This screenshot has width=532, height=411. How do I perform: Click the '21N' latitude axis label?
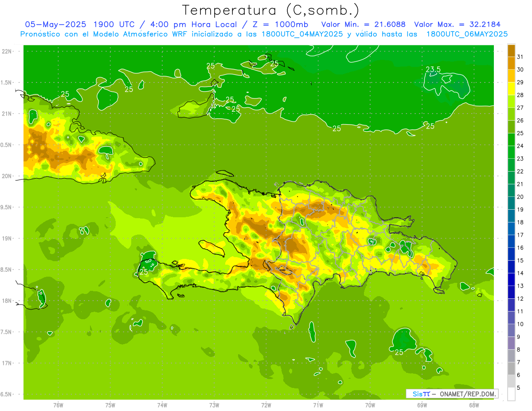pyautogui.click(x=7, y=114)
